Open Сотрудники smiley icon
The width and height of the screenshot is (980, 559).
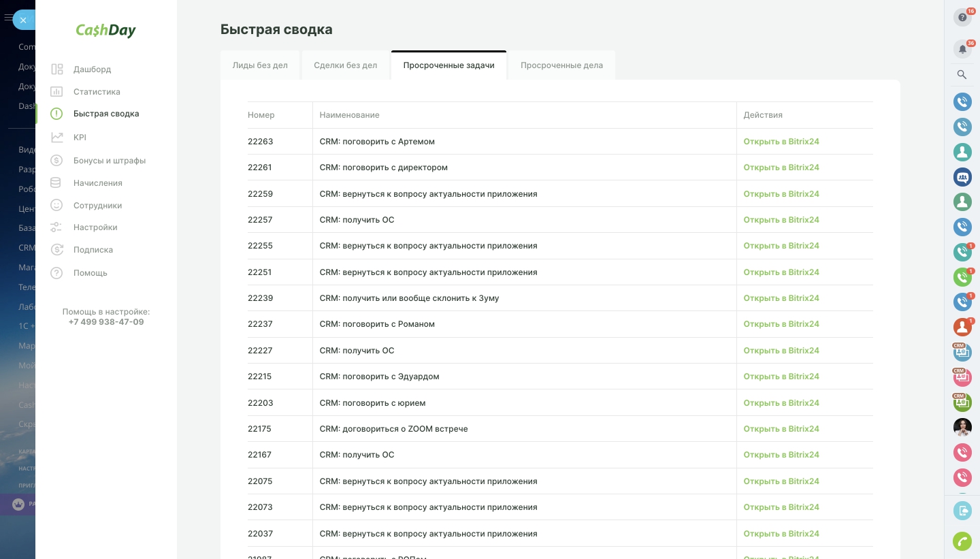click(57, 206)
